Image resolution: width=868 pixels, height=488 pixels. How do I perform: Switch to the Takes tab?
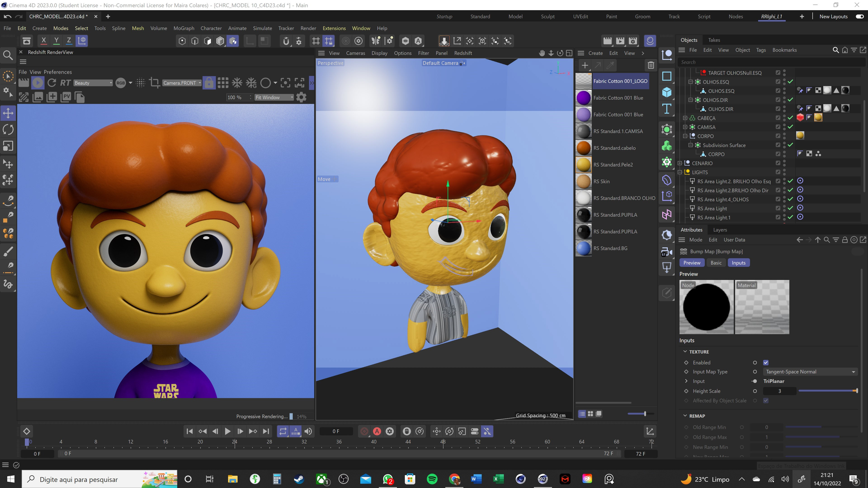714,40
